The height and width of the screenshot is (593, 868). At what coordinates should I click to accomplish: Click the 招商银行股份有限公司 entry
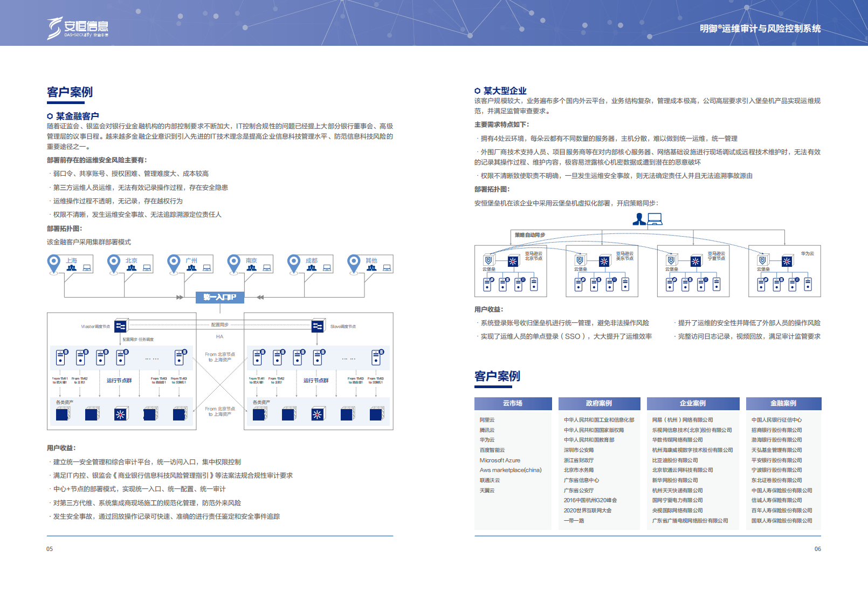(776, 430)
